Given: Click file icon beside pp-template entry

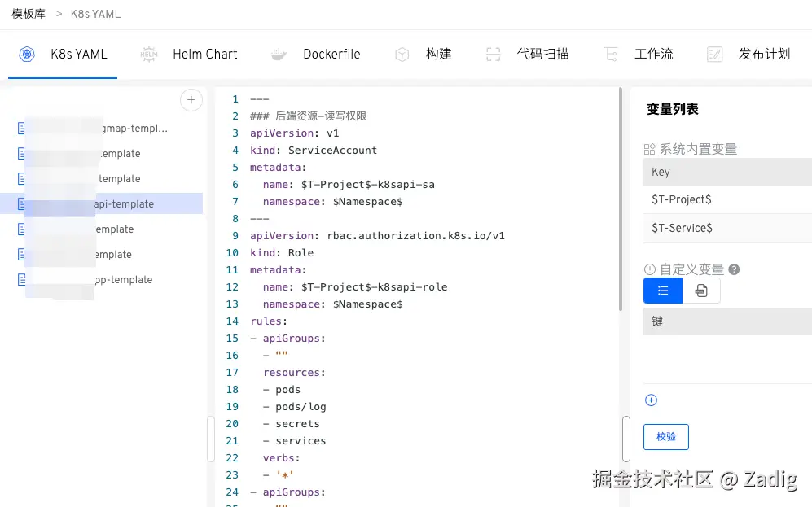Looking at the screenshot, I should 21,279.
